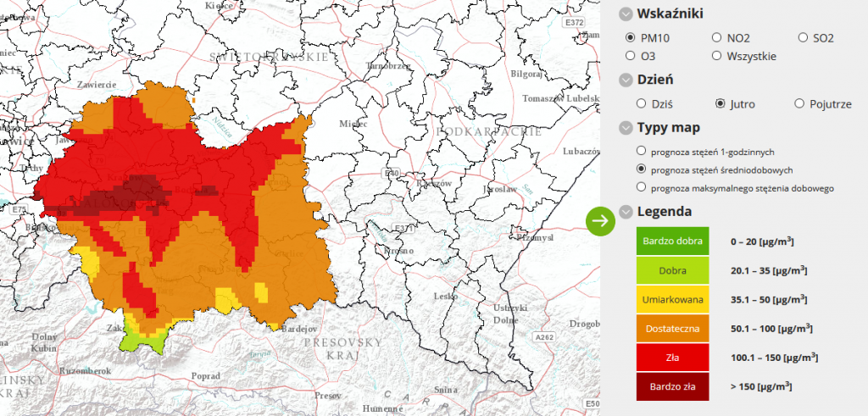Click the Snina town label on map

click(446, 390)
